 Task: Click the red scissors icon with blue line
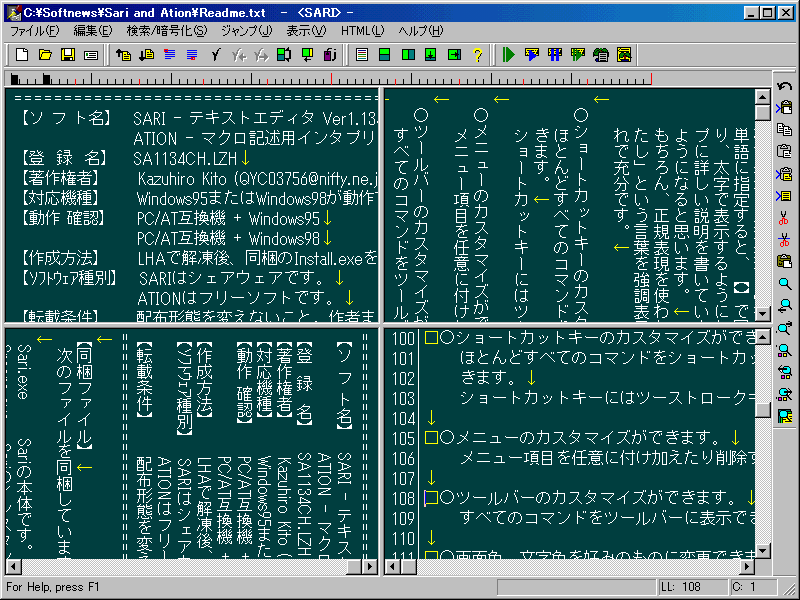(785, 240)
